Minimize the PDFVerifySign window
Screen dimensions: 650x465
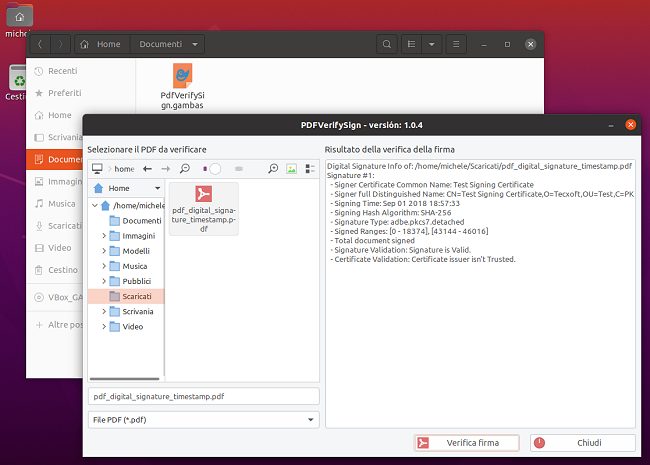click(611, 125)
